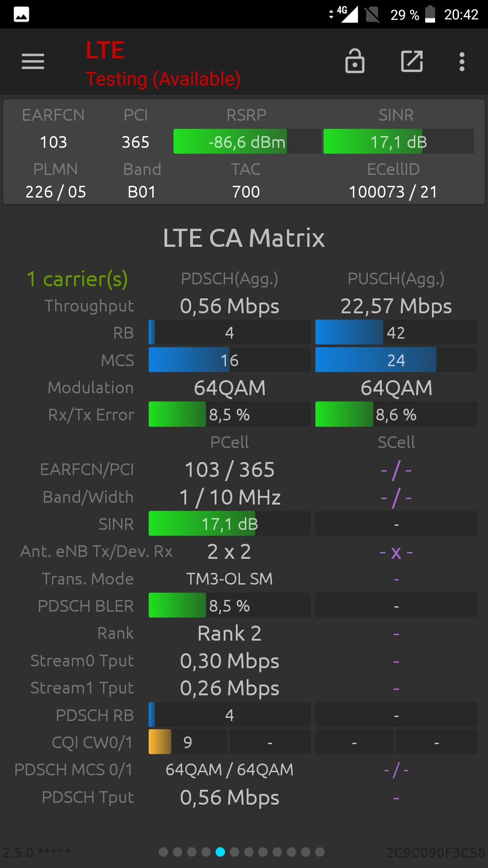The height and width of the screenshot is (868, 488).
Task: Tap the CQI CW0 value 9 bar
Action: 188,742
